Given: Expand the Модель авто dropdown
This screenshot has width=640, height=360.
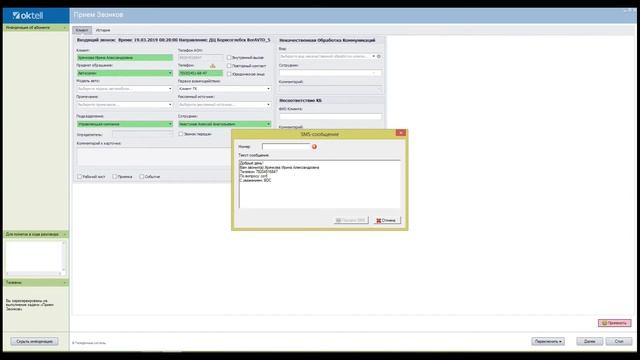Looking at the screenshot, I should point(124,89).
